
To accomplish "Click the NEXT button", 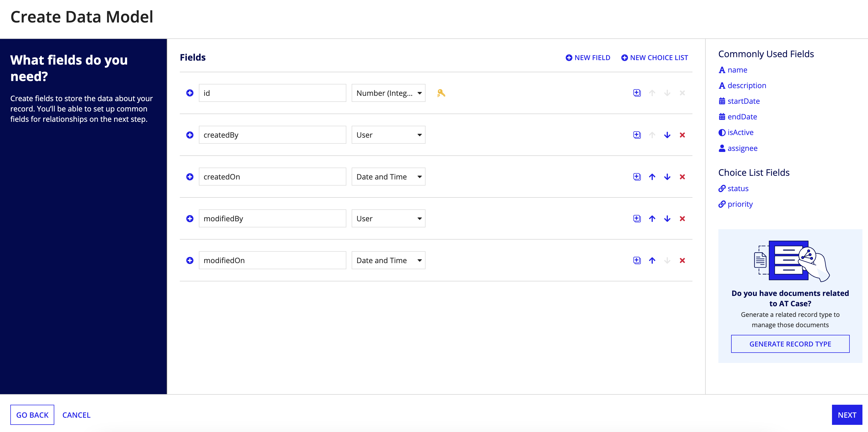I will pos(847,415).
